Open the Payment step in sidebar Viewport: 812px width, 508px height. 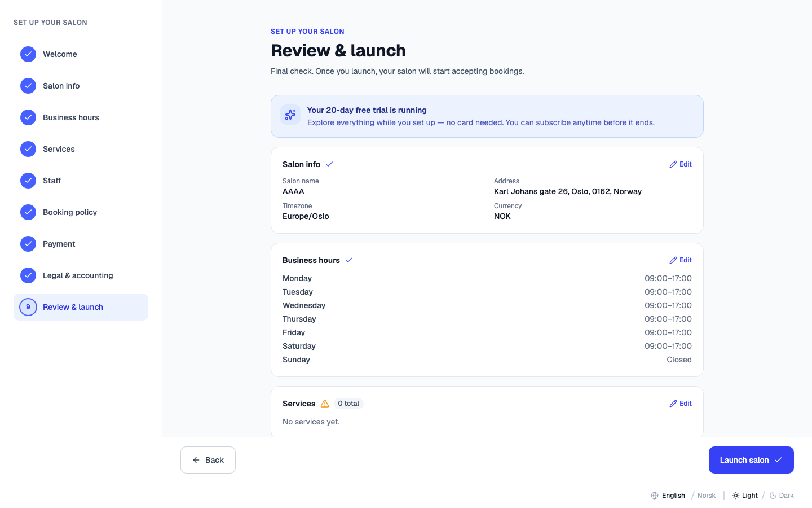[x=81, y=244]
